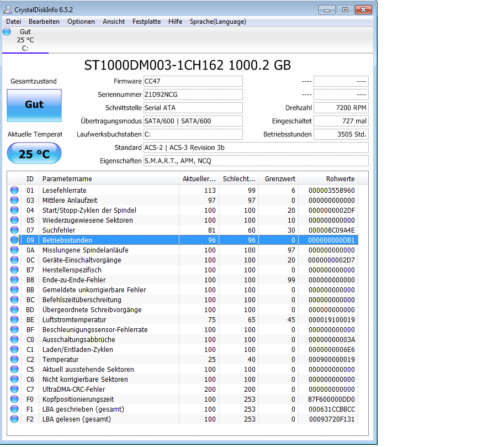Click the Betriebsstunden field 3505 Std.
Image resolution: width=504 pixels, height=447 pixels.
341,134
